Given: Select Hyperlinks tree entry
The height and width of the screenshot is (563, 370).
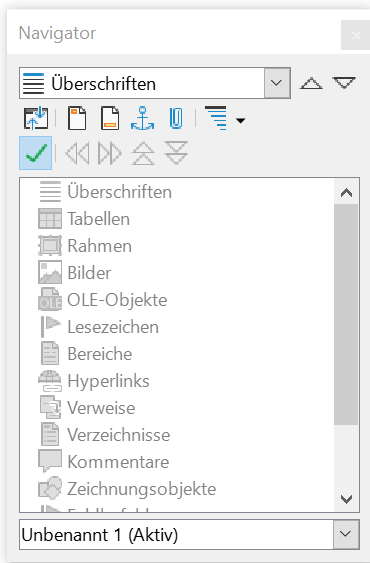Looking at the screenshot, I should (x=108, y=381).
